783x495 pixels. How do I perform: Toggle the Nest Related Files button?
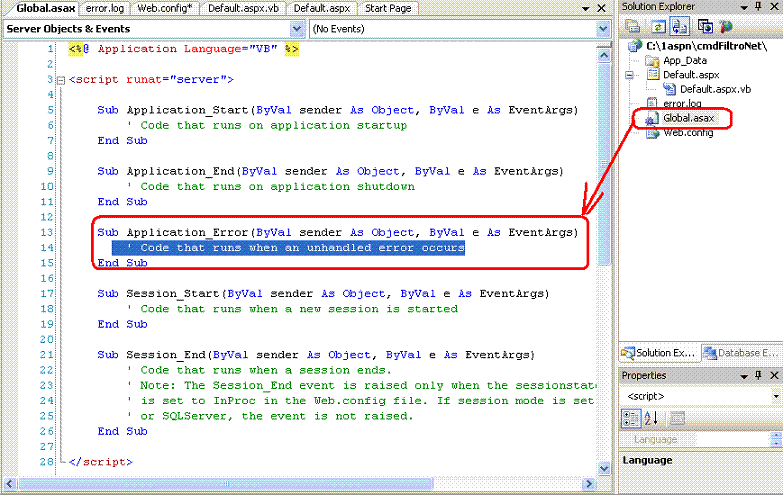coord(679,26)
